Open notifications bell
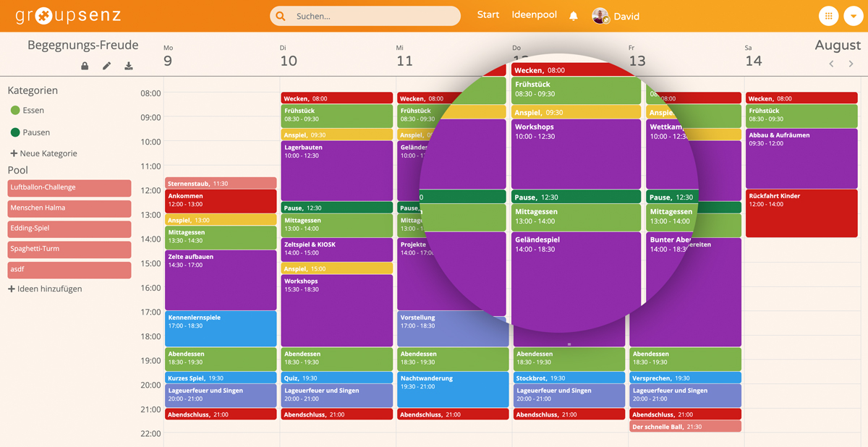868x447 pixels. pyautogui.click(x=574, y=16)
